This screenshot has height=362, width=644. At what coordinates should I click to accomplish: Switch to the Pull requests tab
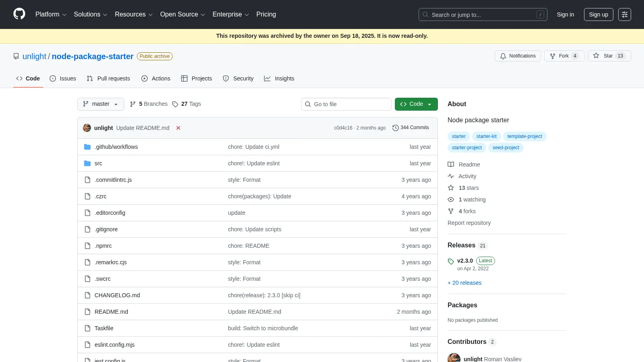108,78
